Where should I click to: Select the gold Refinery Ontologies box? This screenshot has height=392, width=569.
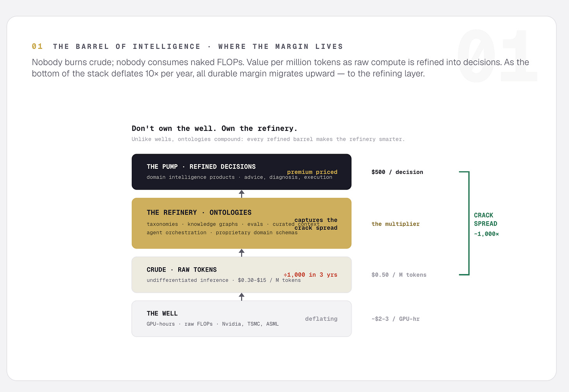pyautogui.click(x=242, y=223)
